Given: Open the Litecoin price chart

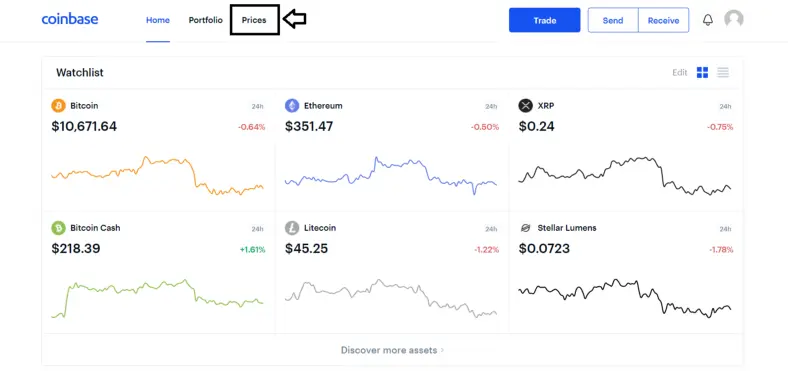Looking at the screenshot, I should click(x=390, y=299).
